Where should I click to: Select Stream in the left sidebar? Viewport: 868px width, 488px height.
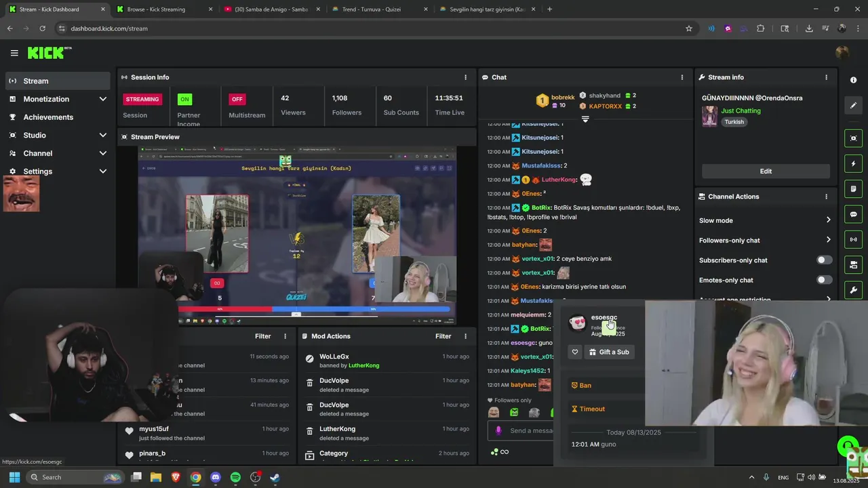pyautogui.click(x=58, y=81)
